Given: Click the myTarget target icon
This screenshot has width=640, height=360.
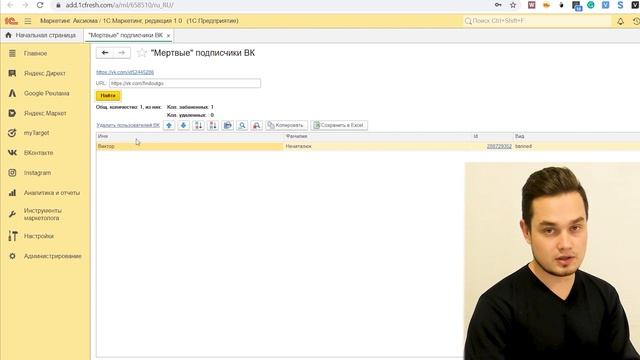Looking at the screenshot, I should (12, 133).
